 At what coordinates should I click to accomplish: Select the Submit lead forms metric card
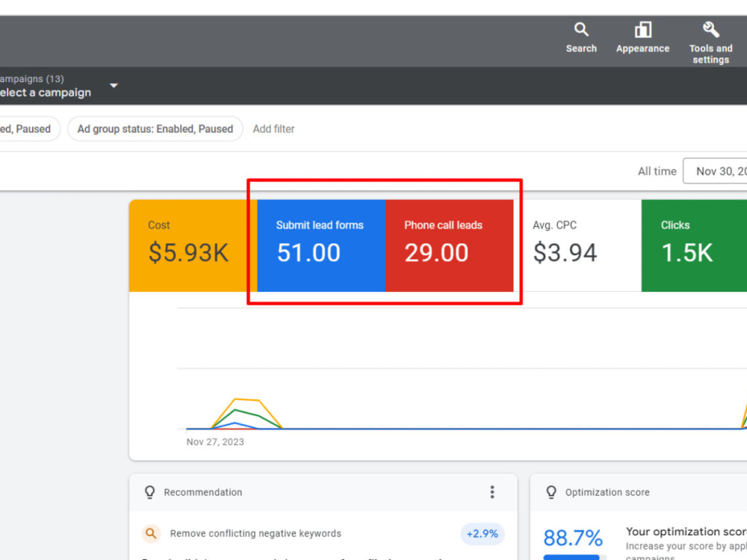pos(321,246)
